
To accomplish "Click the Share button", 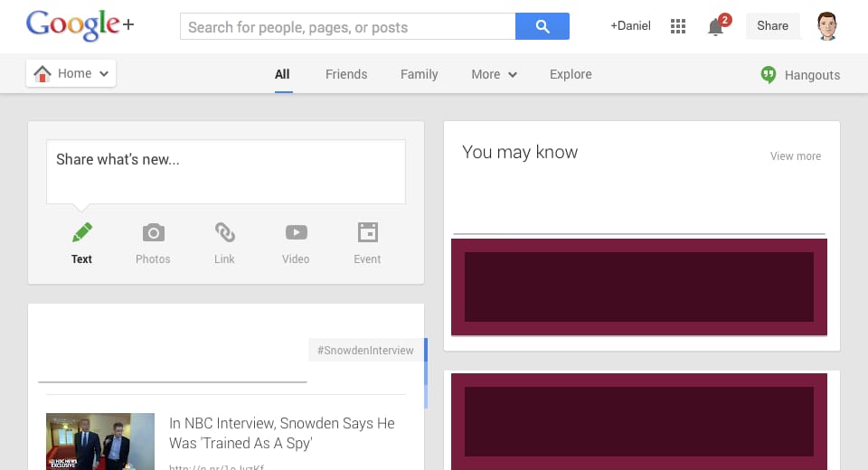I will [773, 26].
